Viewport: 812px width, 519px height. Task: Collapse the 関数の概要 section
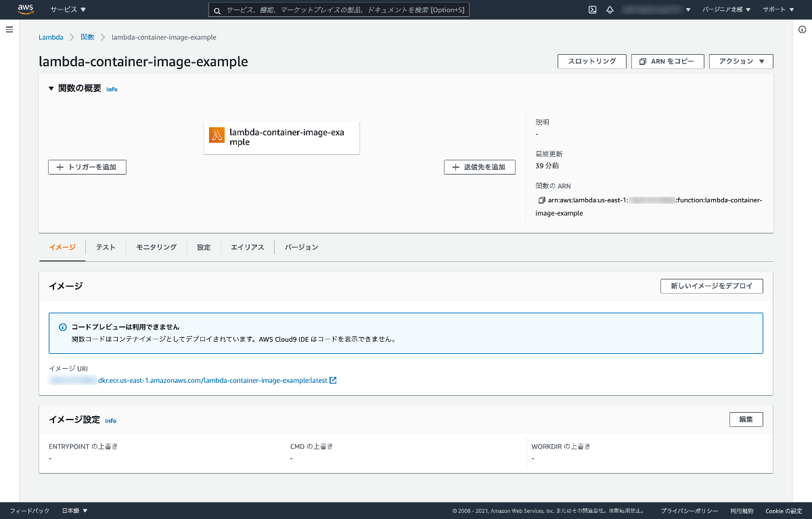click(x=51, y=89)
